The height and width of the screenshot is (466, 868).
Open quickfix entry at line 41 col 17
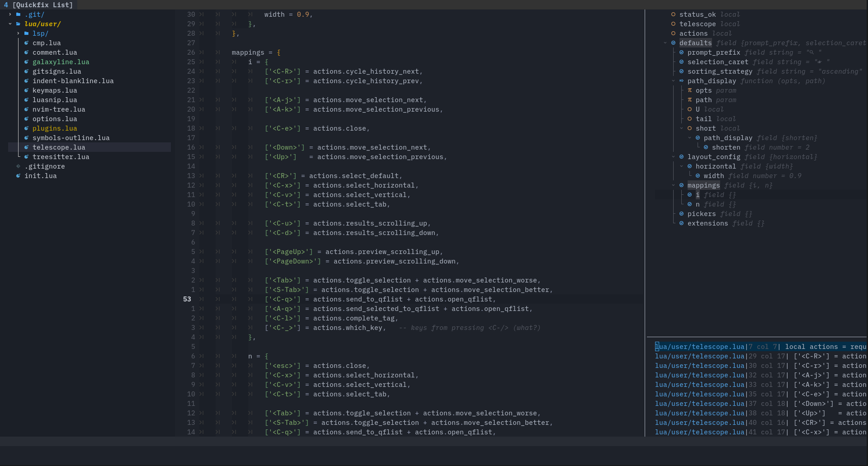[x=761, y=432]
